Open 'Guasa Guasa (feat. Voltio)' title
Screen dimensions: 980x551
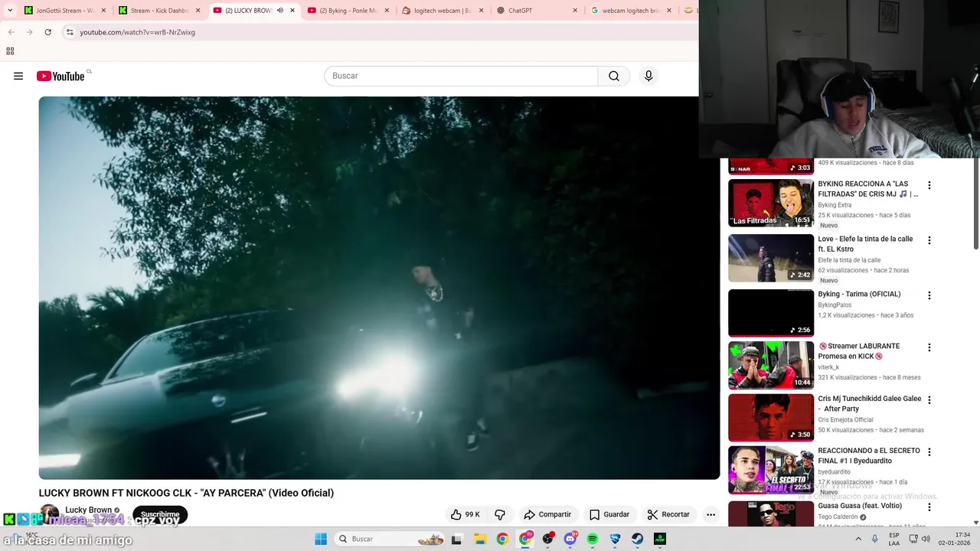click(860, 506)
